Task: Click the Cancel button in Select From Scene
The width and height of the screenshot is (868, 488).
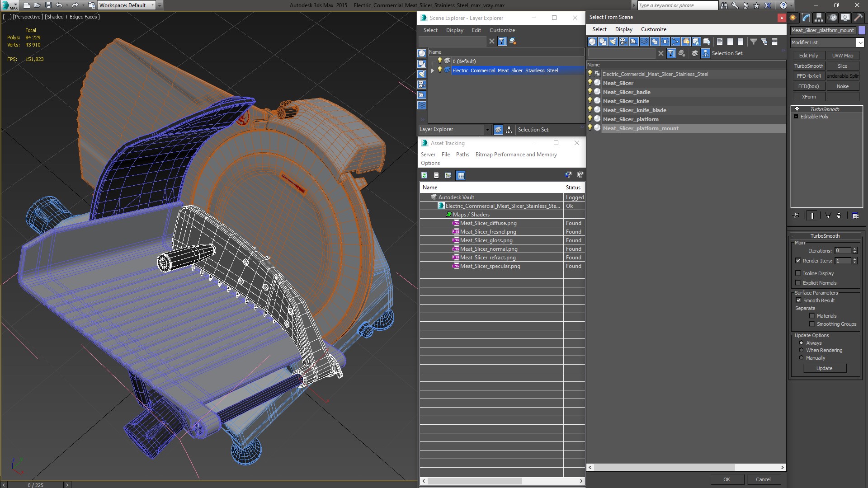Action: [763, 479]
